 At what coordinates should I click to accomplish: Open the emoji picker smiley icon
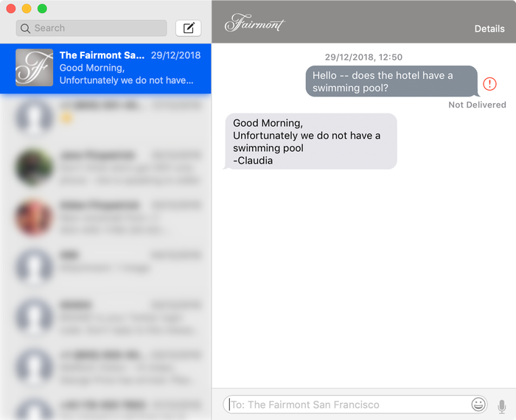tap(478, 405)
